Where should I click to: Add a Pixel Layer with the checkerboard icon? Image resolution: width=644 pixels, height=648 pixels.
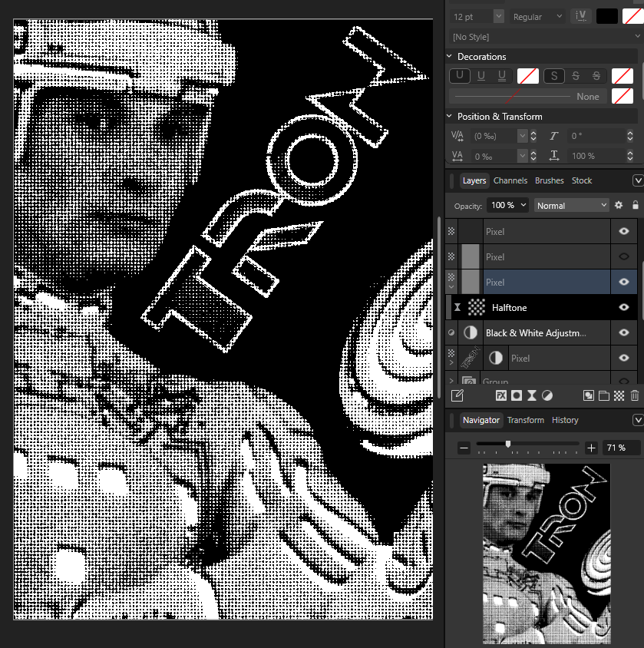[x=619, y=395]
